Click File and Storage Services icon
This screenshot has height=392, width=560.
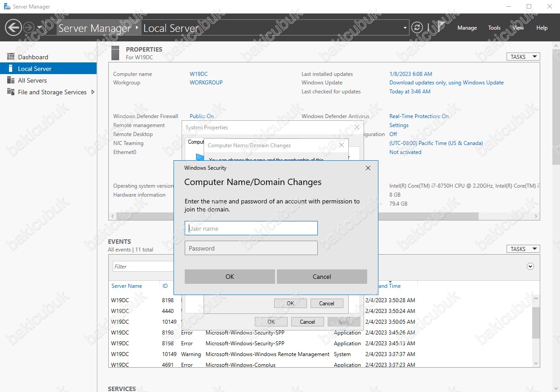point(11,92)
